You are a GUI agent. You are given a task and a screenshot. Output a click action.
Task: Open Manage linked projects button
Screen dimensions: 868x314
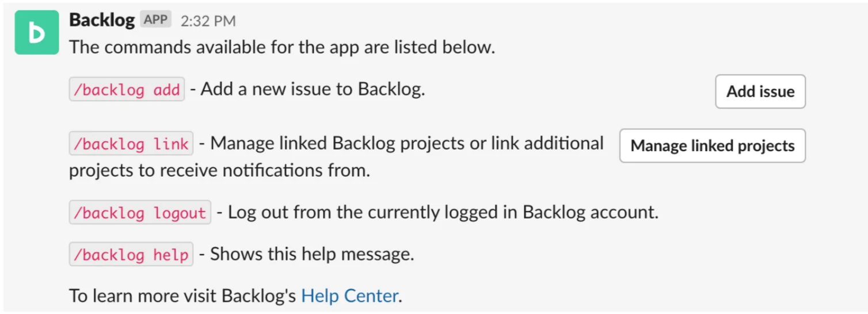click(x=712, y=145)
